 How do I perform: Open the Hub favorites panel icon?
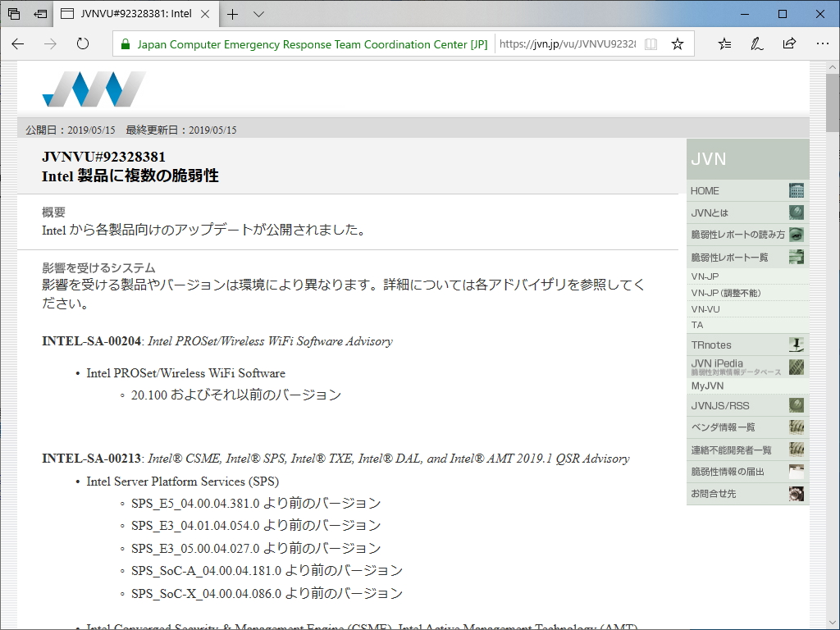coord(724,43)
